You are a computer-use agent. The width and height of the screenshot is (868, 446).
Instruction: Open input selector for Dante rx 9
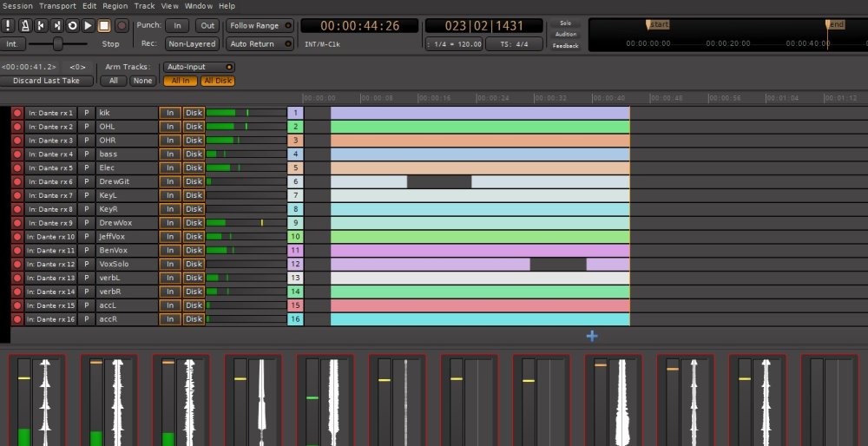point(51,223)
